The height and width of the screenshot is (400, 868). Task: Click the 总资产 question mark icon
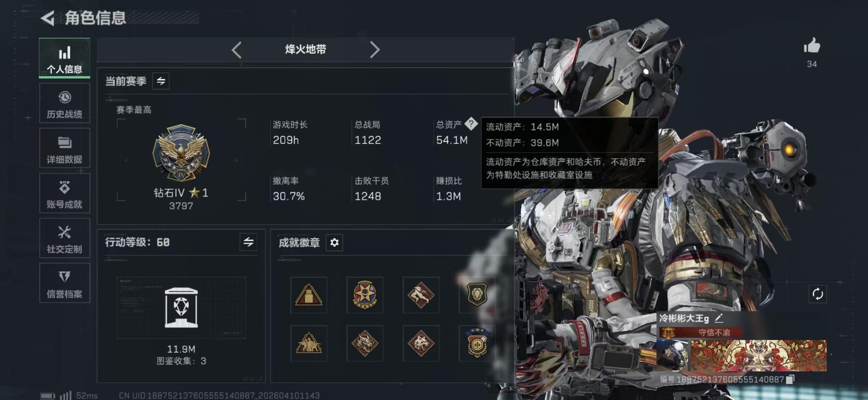471,124
